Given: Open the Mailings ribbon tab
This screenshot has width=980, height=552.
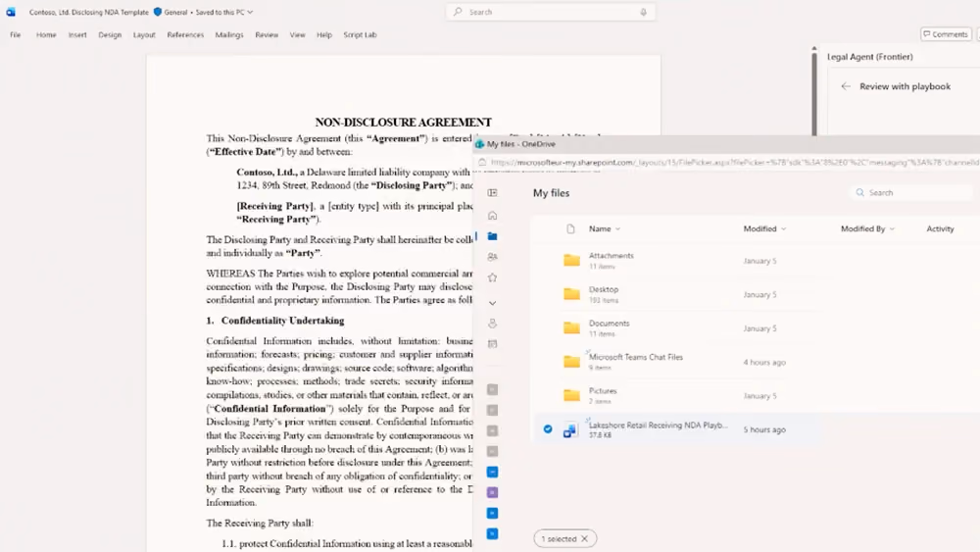Looking at the screenshot, I should 229,35.
